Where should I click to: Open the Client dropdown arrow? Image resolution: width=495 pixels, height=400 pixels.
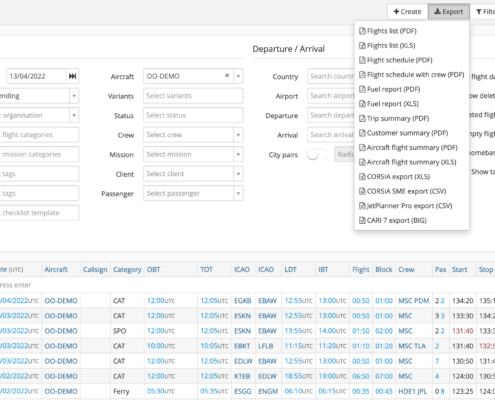tap(238, 174)
